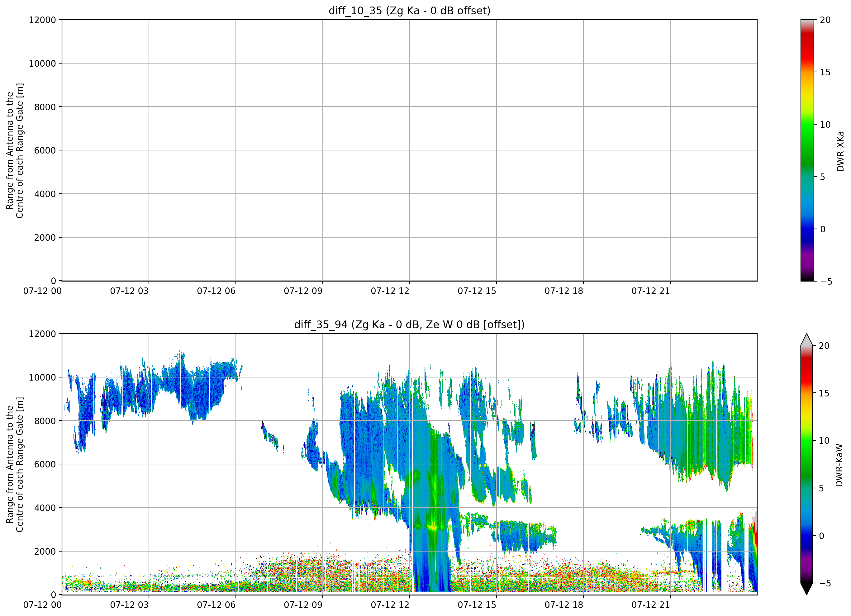Click top plot x-tick 07-12 06

point(216,291)
